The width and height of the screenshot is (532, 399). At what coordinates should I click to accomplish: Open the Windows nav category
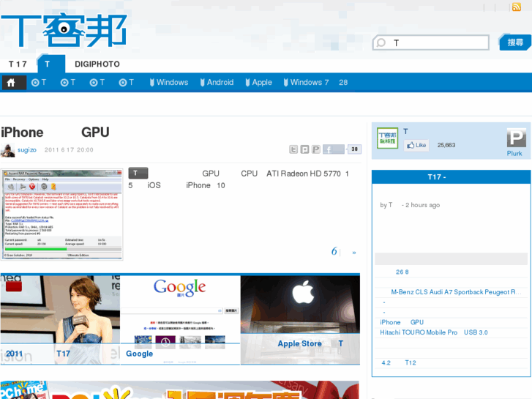pos(169,83)
